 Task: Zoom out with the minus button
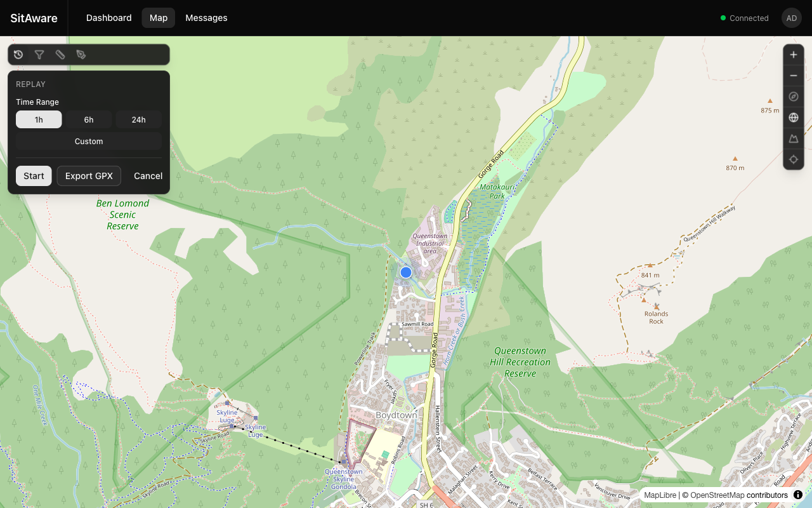coord(794,76)
